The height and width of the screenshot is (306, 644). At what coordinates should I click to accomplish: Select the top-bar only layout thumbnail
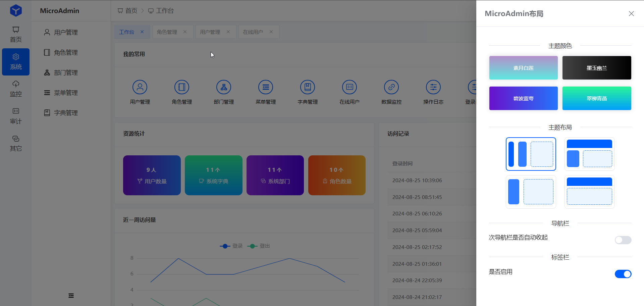pyautogui.click(x=589, y=192)
